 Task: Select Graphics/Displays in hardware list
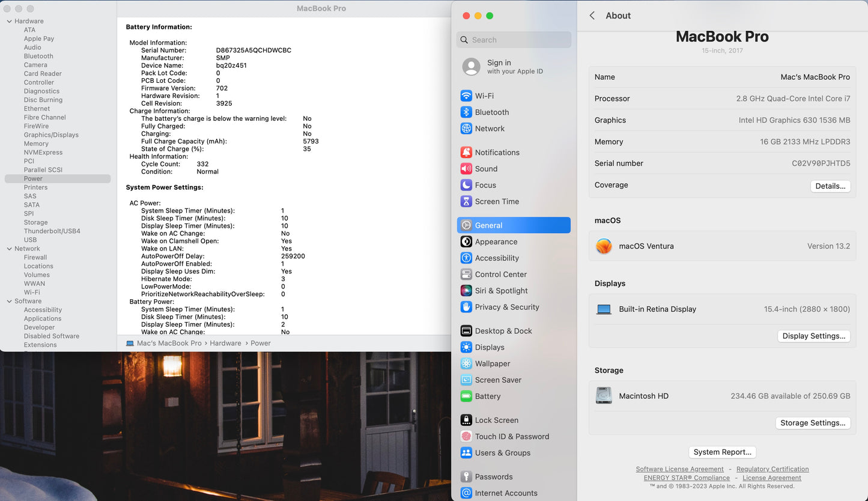(x=51, y=135)
